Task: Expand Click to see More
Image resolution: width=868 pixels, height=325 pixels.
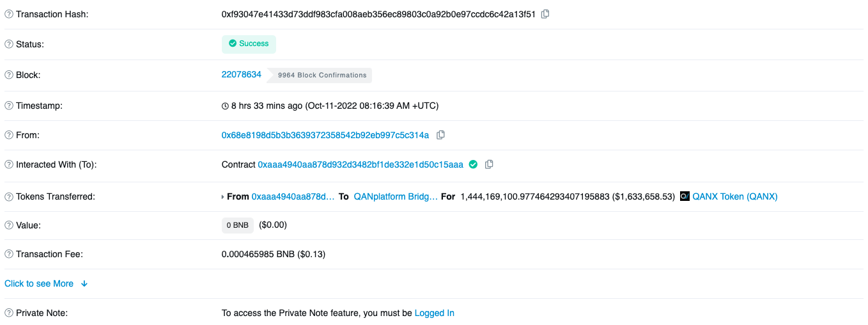Action: click(39, 283)
